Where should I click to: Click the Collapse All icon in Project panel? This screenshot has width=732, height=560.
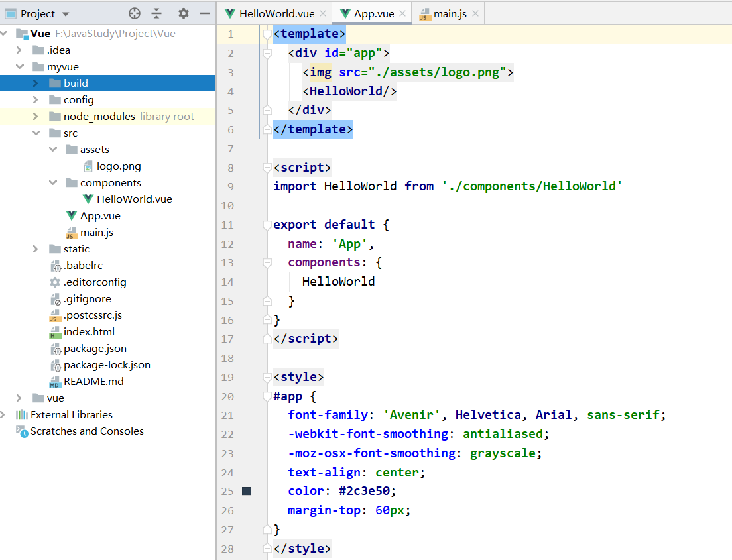[x=157, y=13]
